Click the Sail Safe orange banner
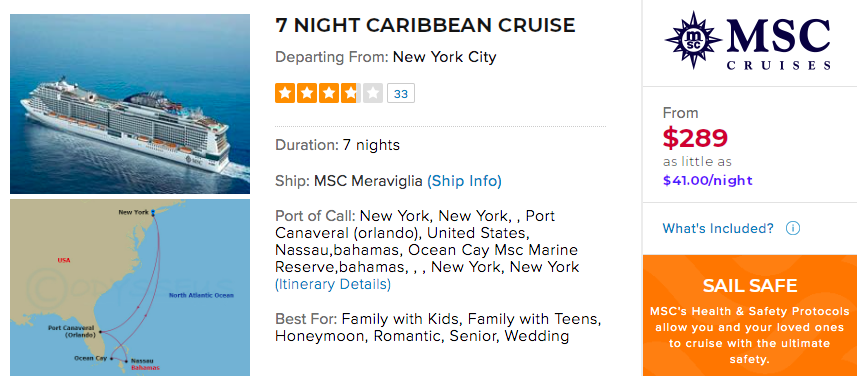Viewport: 857px width, 376px height. click(x=750, y=315)
